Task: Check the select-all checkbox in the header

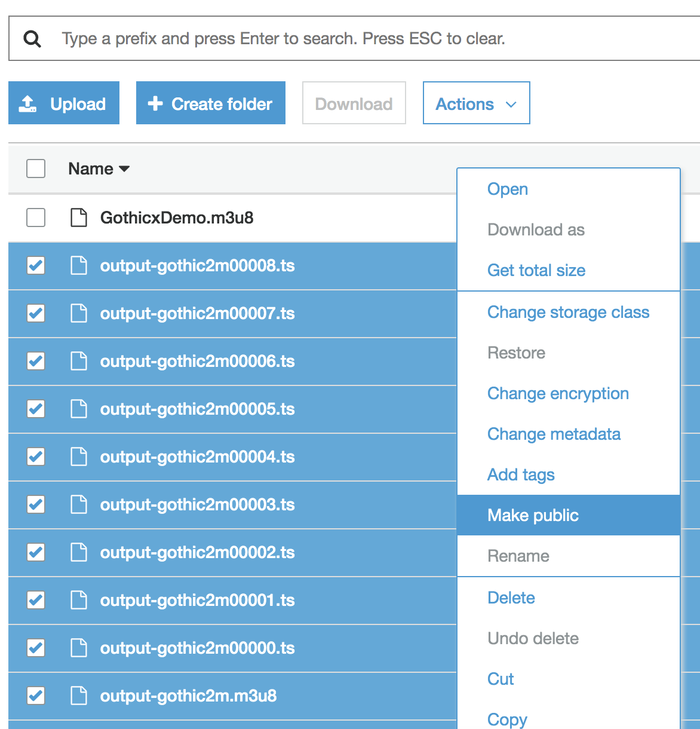Action: point(36,169)
